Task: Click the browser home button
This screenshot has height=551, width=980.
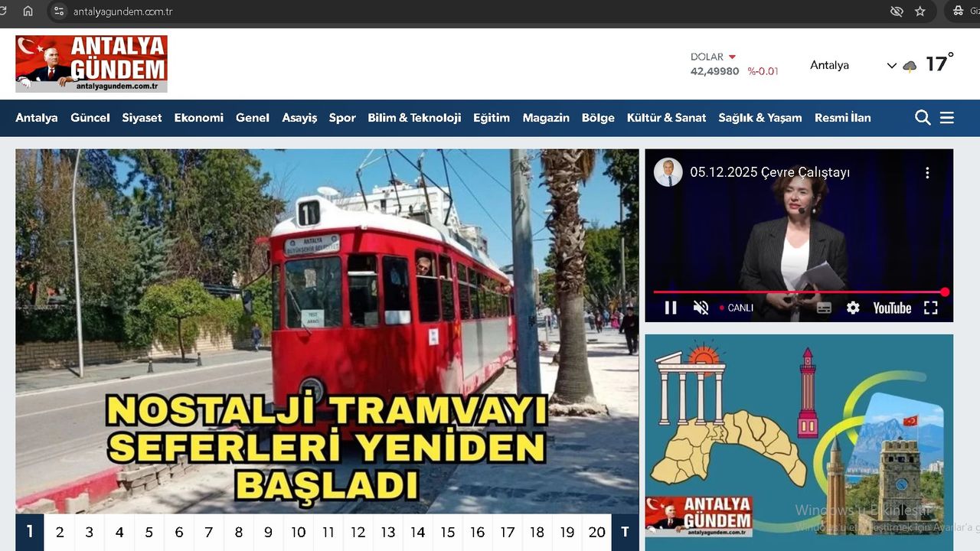Action: [x=28, y=11]
